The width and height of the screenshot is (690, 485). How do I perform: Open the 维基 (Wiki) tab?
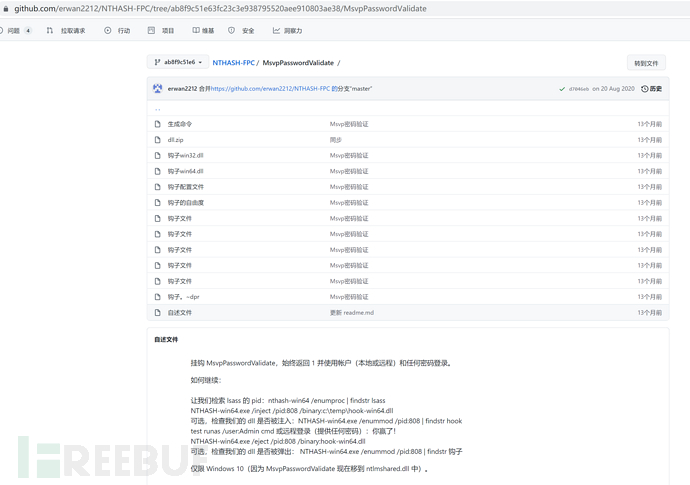[x=203, y=30]
